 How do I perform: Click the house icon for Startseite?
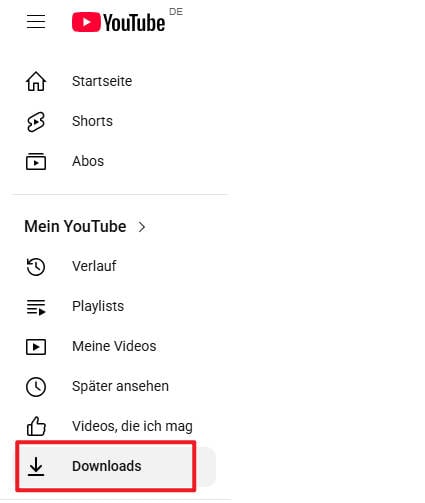pyautogui.click(x=36, y=81)
